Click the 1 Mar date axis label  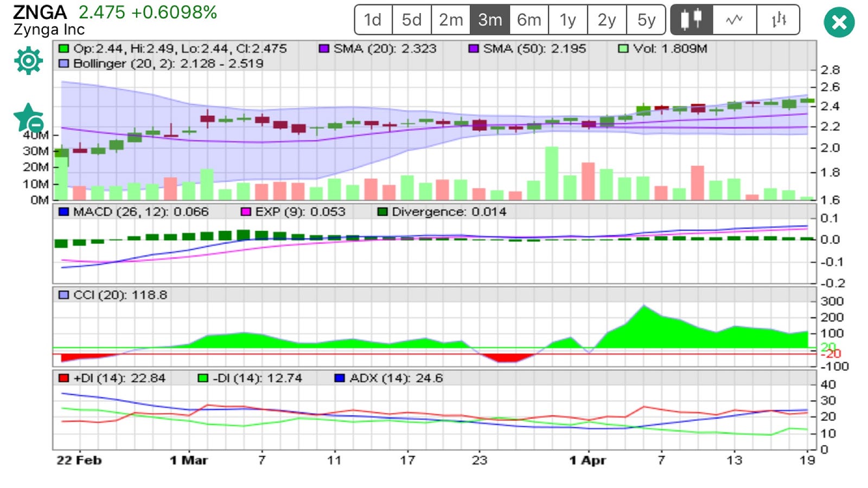click(189, 460)
